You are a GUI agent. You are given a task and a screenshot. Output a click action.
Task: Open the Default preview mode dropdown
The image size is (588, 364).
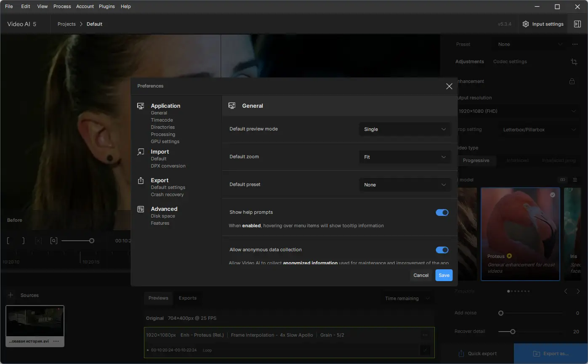point(405,129)
